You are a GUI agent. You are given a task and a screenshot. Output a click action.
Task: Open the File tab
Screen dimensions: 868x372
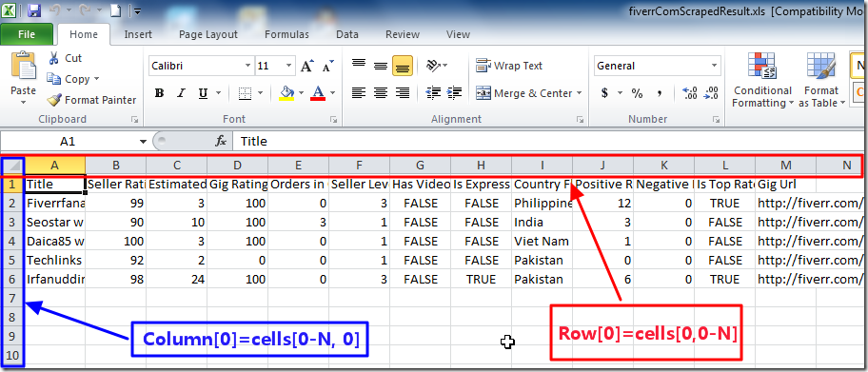click(x=27, y=34)
